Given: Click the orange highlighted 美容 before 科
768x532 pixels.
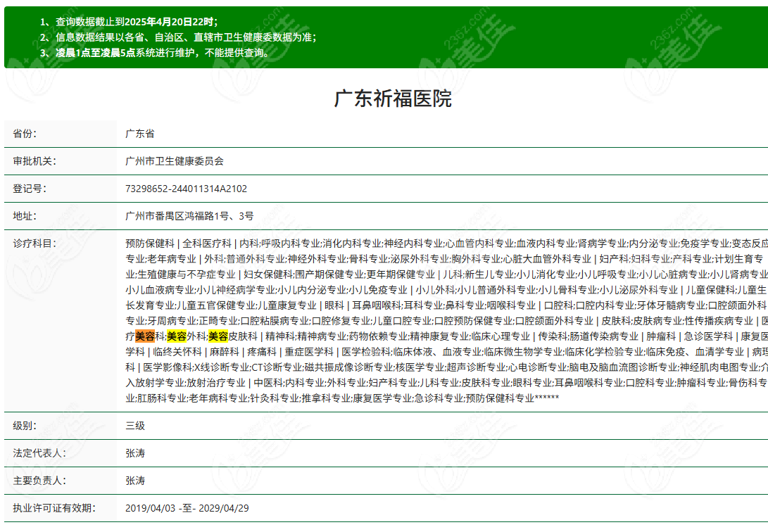Looking at the screenshot, I should tap(145, 336).
